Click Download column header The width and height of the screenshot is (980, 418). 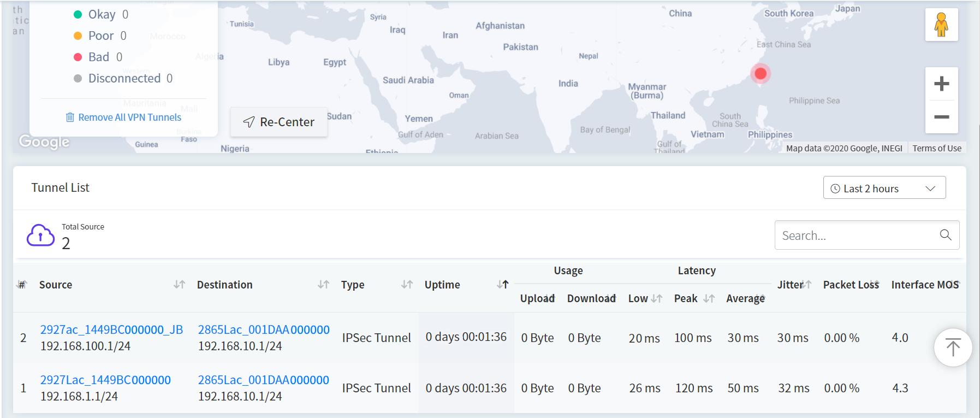[x=591, y=298]
